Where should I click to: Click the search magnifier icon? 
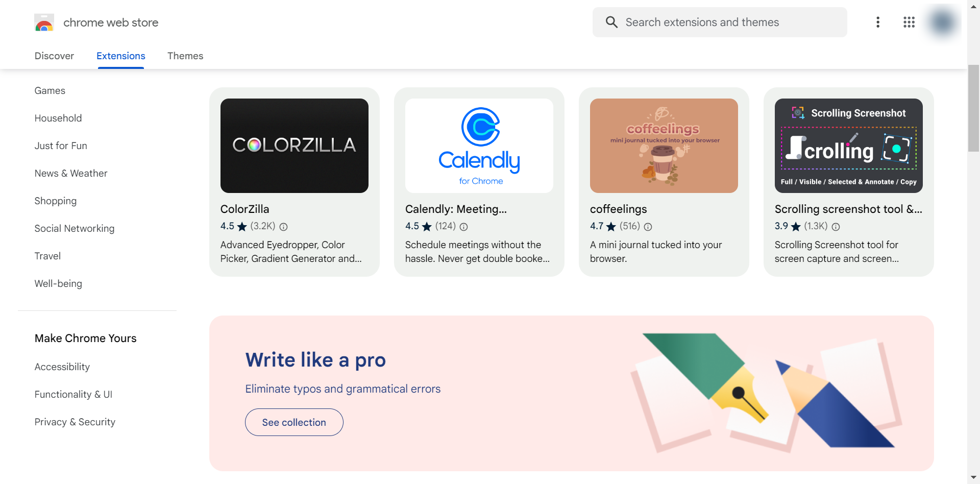pos(611,22)
